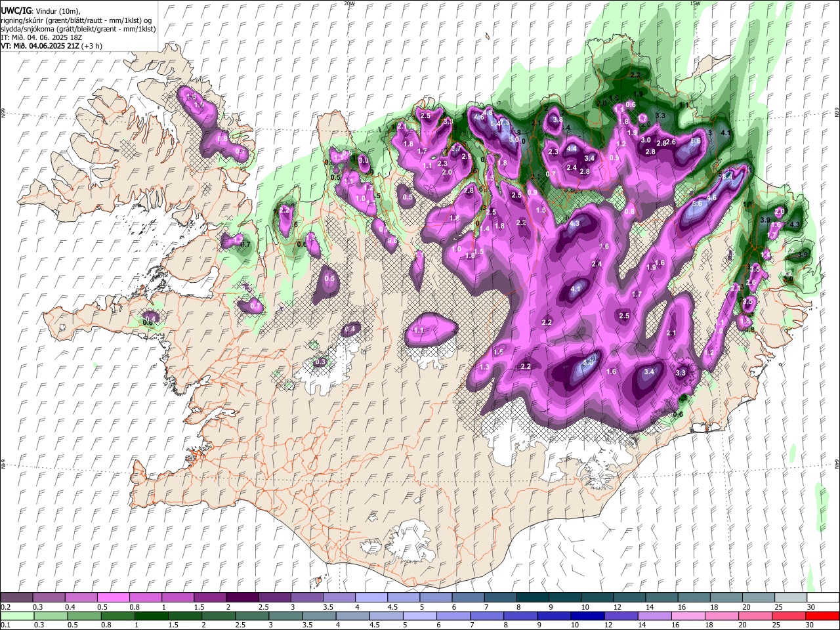This screenshot has height=630, width=840.
Task: Click the '10' label in the bottom legend row
Action: pyautogui.click(x=575, y=625)
